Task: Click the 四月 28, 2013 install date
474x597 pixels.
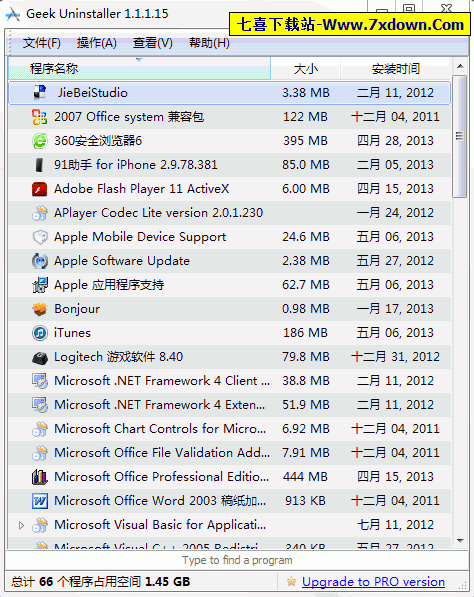Action: pyautogui.click(x=395, y=140)
